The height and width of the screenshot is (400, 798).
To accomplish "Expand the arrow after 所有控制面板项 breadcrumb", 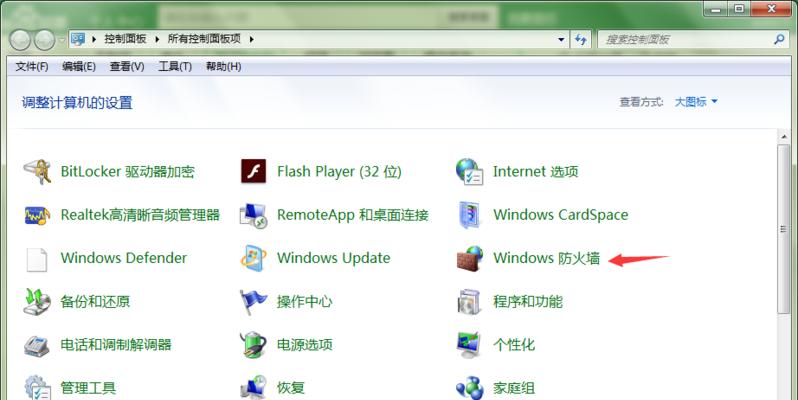I will tap(251, 39).
